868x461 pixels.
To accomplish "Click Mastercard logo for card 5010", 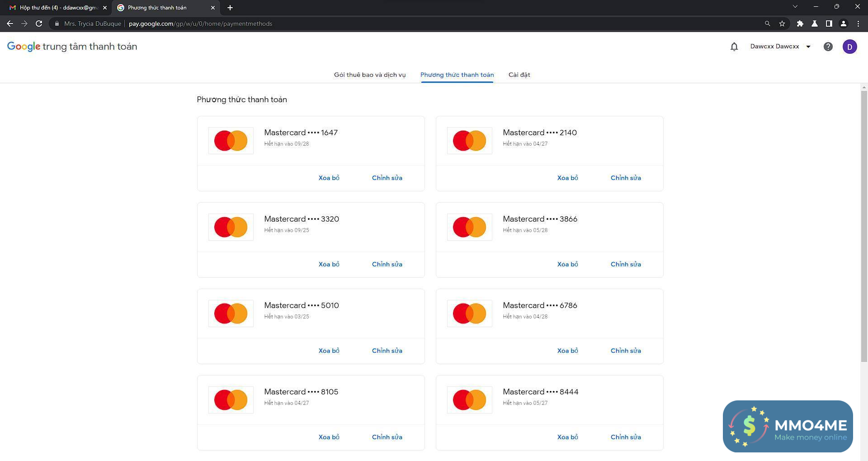I will (x=231, y=314).
